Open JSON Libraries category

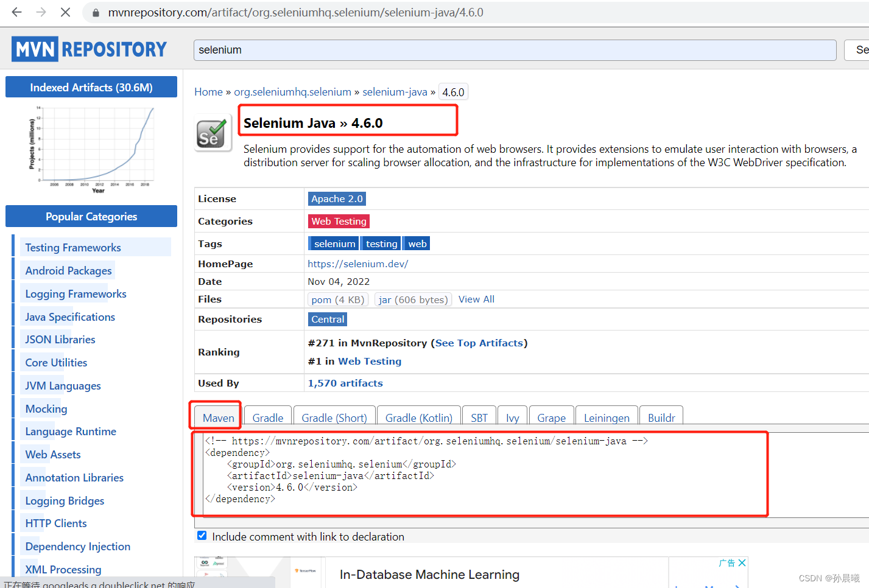(x=60, y=339)
